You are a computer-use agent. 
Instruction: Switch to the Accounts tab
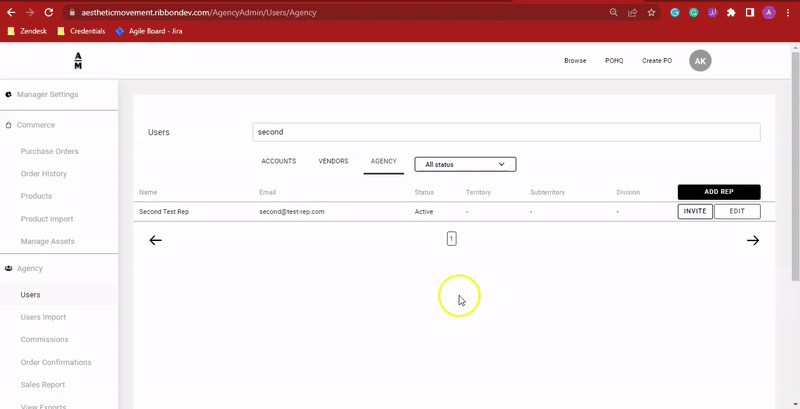pyautogui.click(x=278, y=161)
